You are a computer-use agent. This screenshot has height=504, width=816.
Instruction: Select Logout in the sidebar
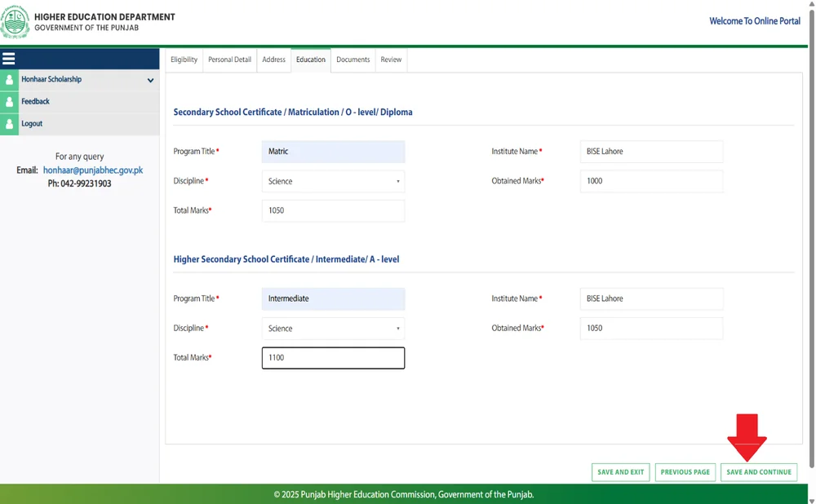80,124
